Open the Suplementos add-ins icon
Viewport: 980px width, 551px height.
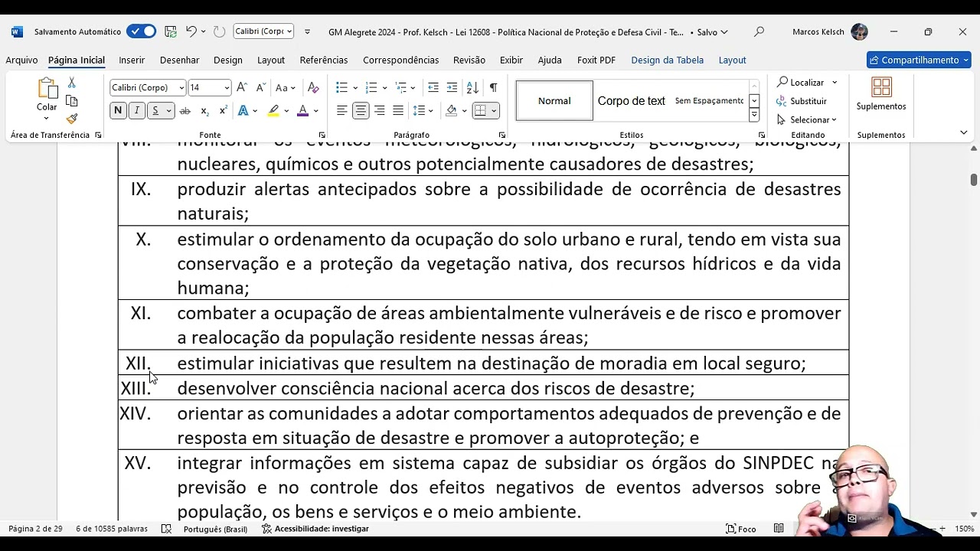(x=881, y=87)
